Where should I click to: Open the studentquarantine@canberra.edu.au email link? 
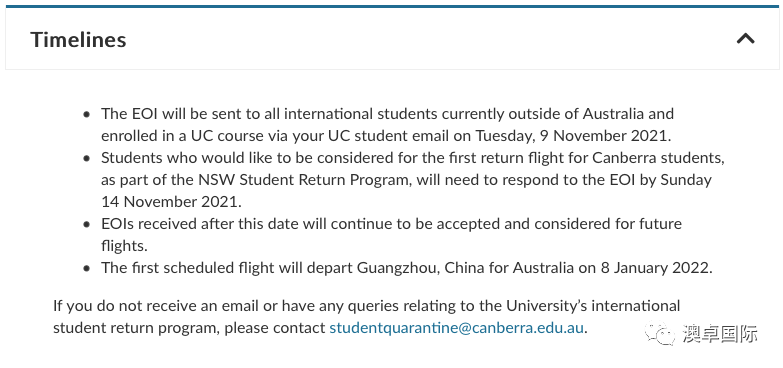(456, 328)
